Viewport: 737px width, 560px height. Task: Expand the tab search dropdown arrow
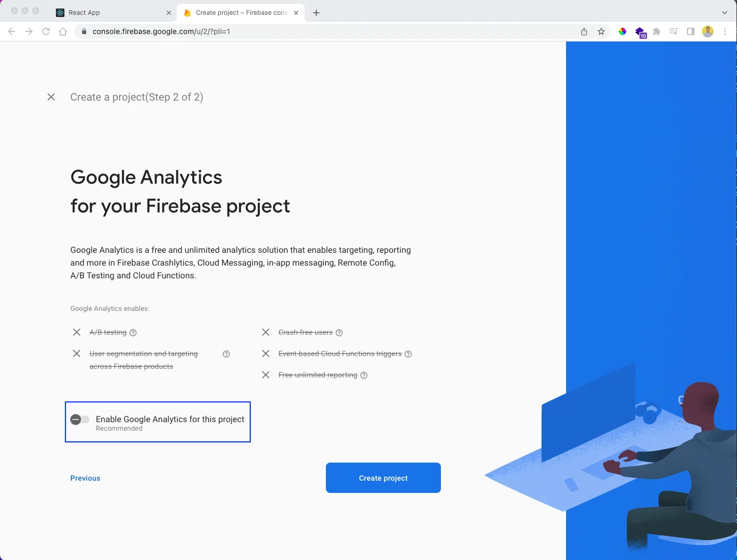pyautogui.click(x=724, y=13)
